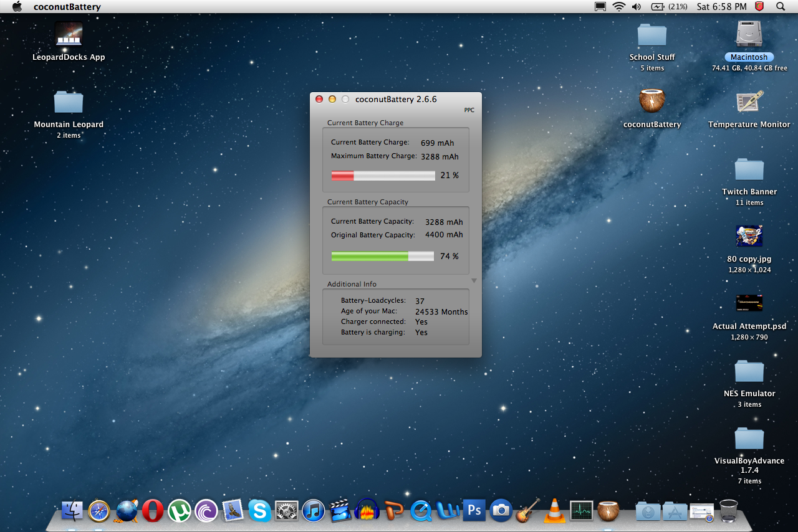Viewport: 798px width, 532px height.
Task: Launch Opera browser from the Dock
Action: pos(153,510)
